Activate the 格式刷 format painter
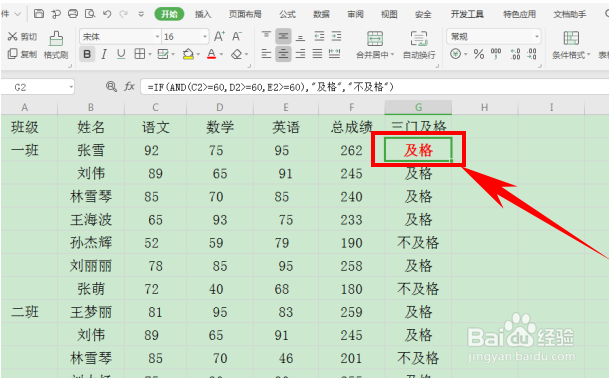 point(56,45)
